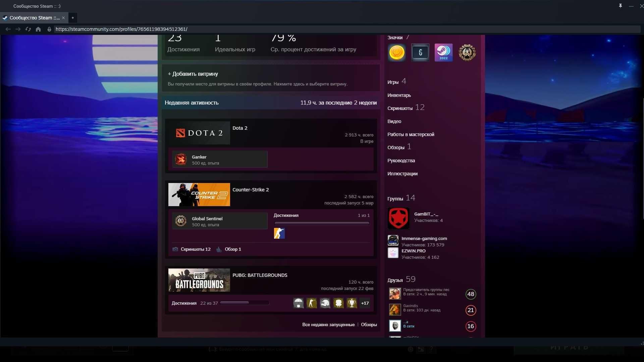Viewport: 644px width, 362px height.
Task: Open the Друзья 59 friends list
Action: [401, 280]
